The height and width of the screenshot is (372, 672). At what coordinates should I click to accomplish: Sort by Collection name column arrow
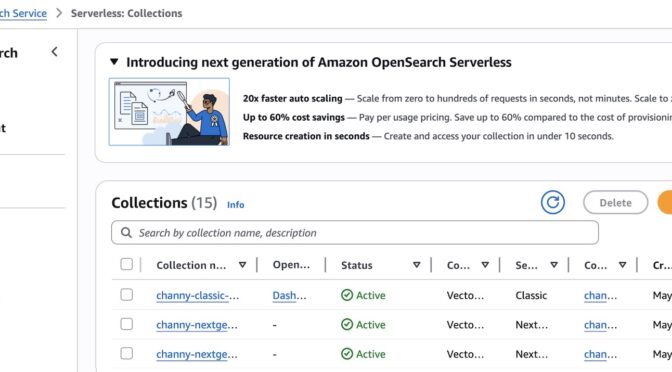pos(243,265)
